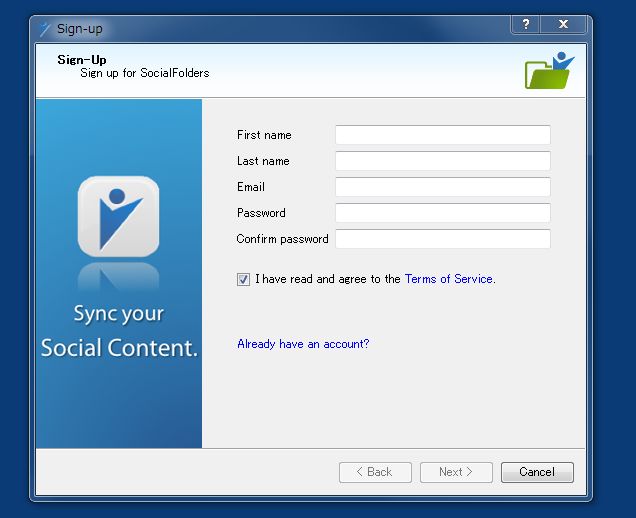Click the Back button
Screen dimensions: 636x518
point(375,472)
